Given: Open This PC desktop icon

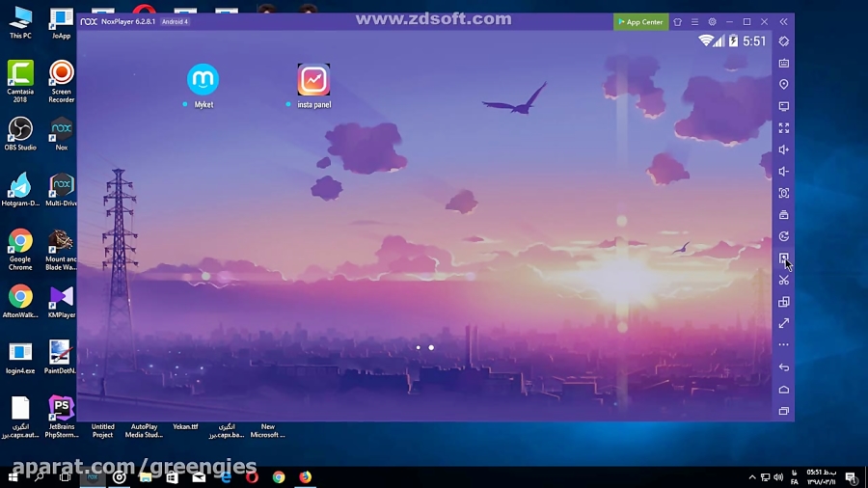Looking at the screenshot, I should click(20, 23).
